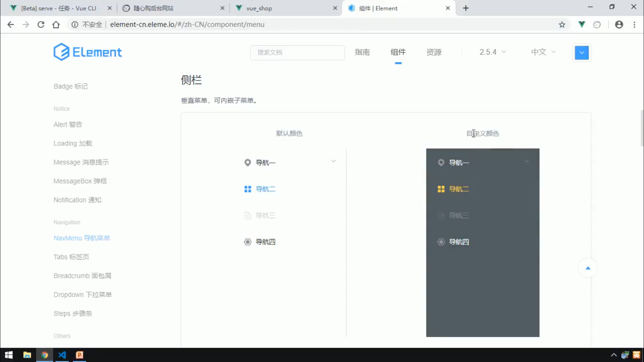Open Alert 警告 in sidebar
644x362 pixels.
click(68, 124)
